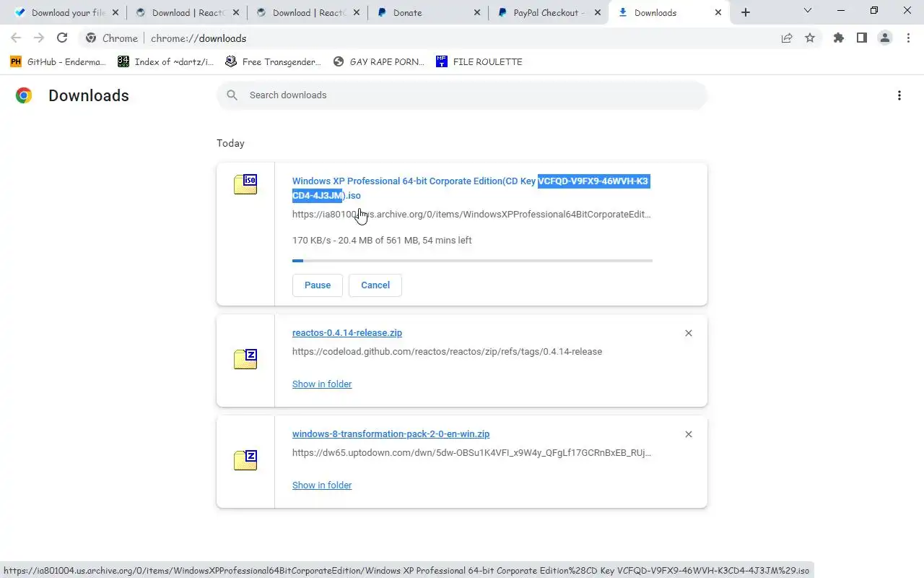
Task: Bookmark this page with the star icon
Action: 810,38
